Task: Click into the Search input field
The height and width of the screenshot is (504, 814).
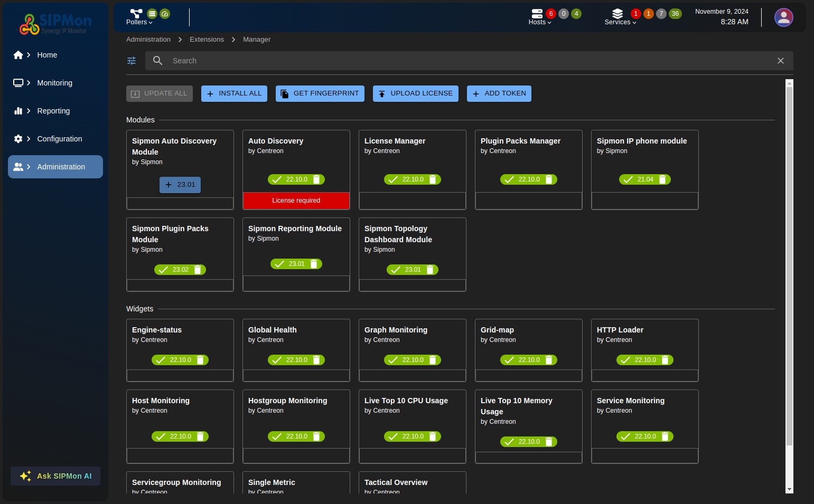Action: tap(465, 61)
